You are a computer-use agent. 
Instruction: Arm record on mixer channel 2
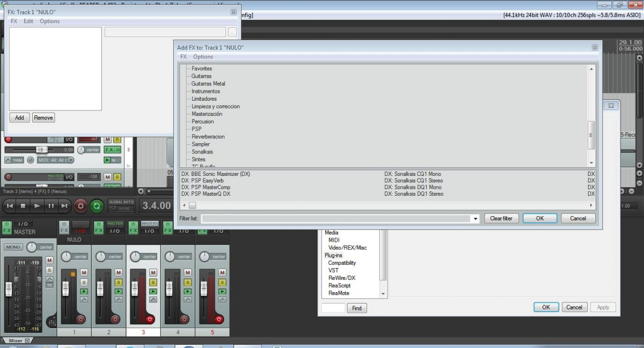(115, 319)
